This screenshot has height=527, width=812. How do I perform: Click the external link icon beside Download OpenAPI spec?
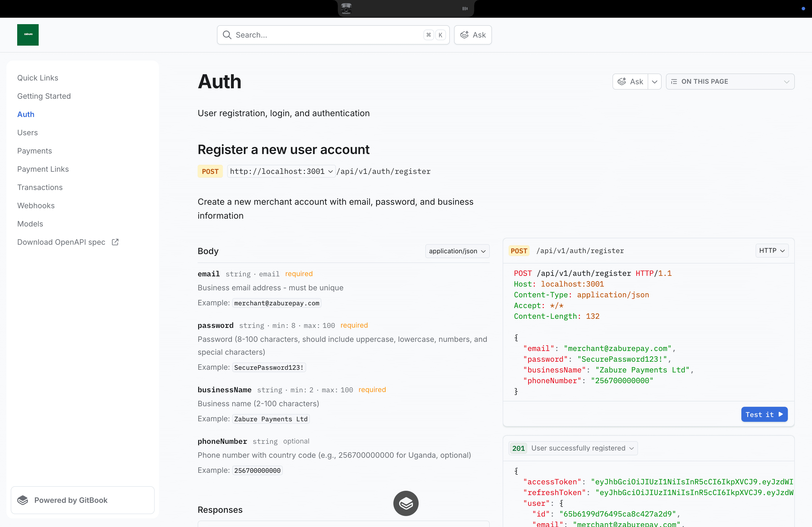click(115, 242)
